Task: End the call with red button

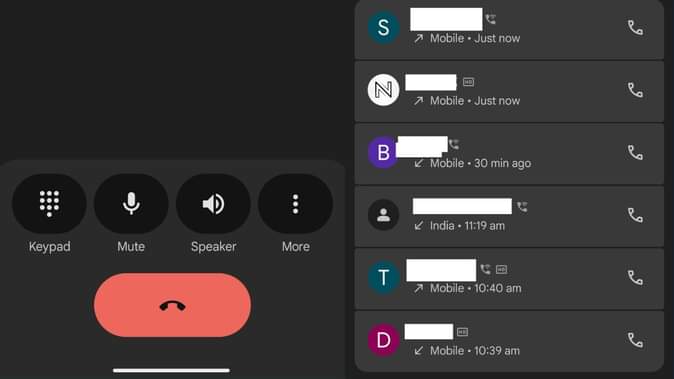Action: (x=172, y=305)
